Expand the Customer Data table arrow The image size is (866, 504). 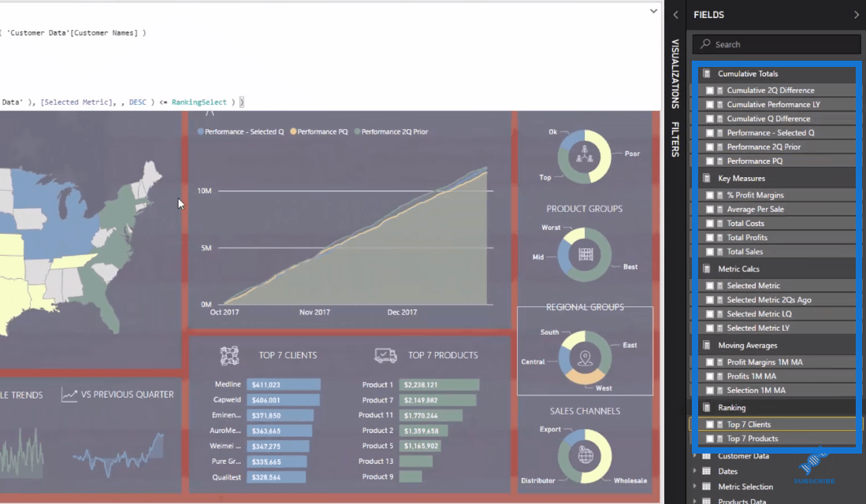[x=695, y=456]
